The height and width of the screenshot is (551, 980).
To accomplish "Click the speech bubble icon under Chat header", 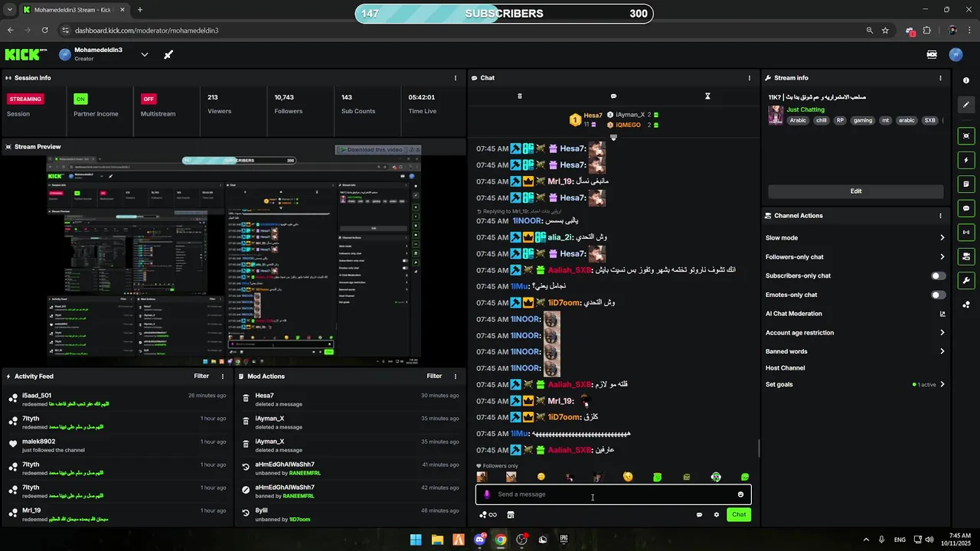I will tap(613, 96).
